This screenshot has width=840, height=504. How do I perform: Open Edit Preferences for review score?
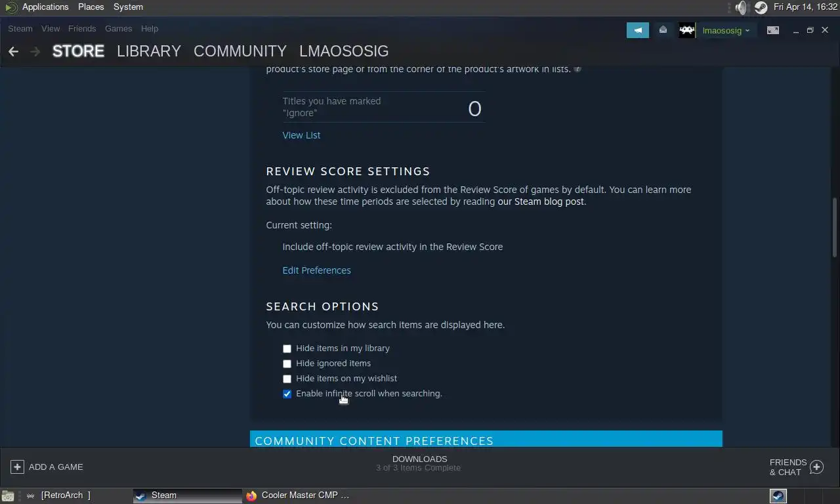(316, 270)
